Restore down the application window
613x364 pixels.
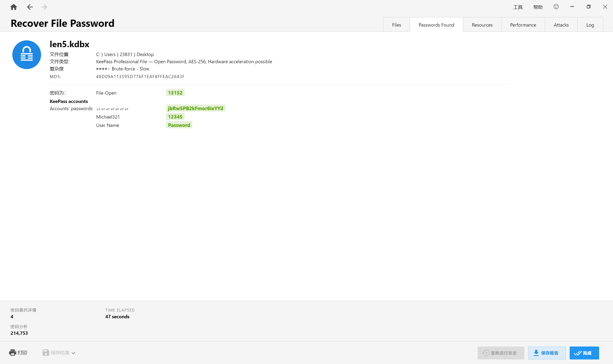coord(589,7)
